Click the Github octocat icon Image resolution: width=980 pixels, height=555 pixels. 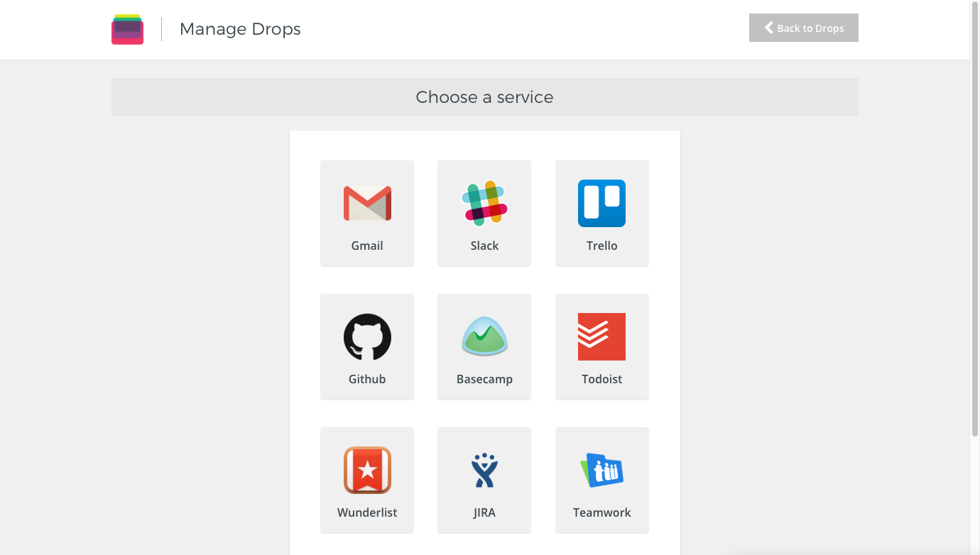coord(367,337)
